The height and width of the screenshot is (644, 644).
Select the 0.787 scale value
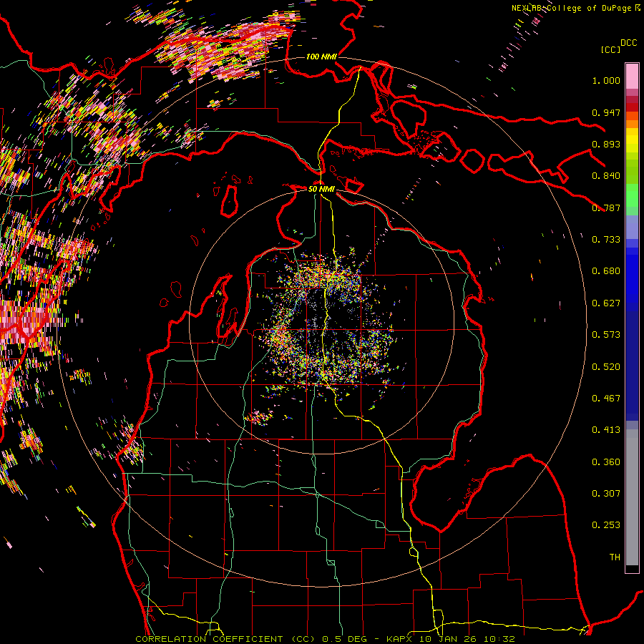[606, 208]
